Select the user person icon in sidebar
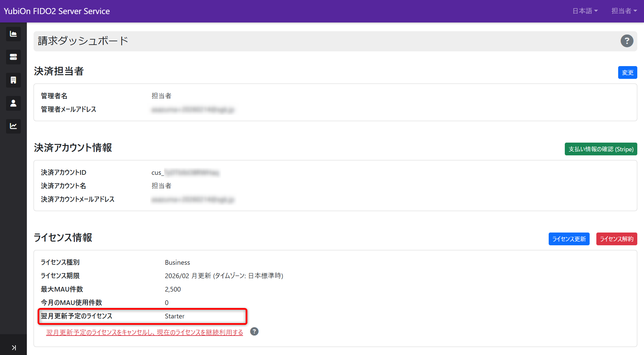The height and width of the screenshot is (355, 644). coord(13,103)
